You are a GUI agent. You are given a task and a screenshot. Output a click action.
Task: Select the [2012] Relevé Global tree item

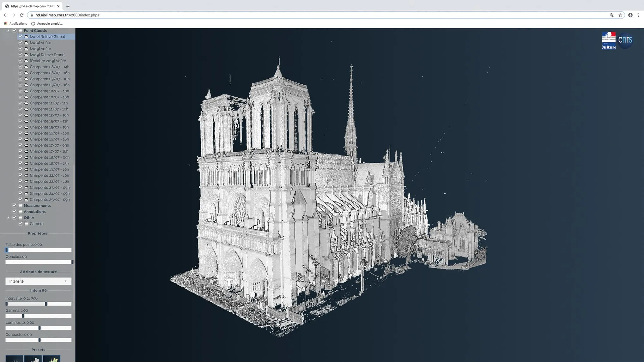pos(47,37)
